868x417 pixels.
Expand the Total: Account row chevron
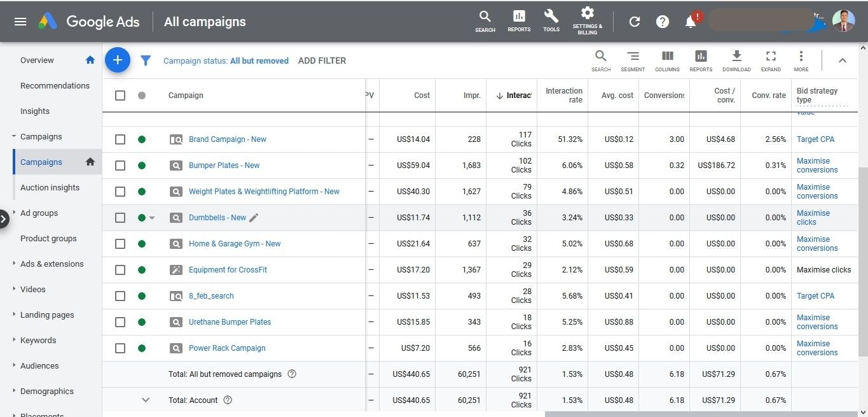tap(146, 400)
